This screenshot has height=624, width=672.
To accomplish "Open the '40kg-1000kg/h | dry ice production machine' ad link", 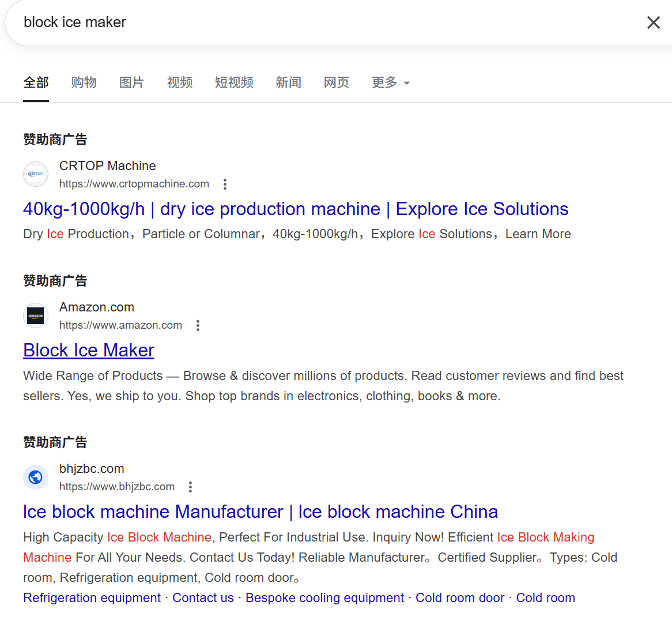I will click(x=296, y=209).
